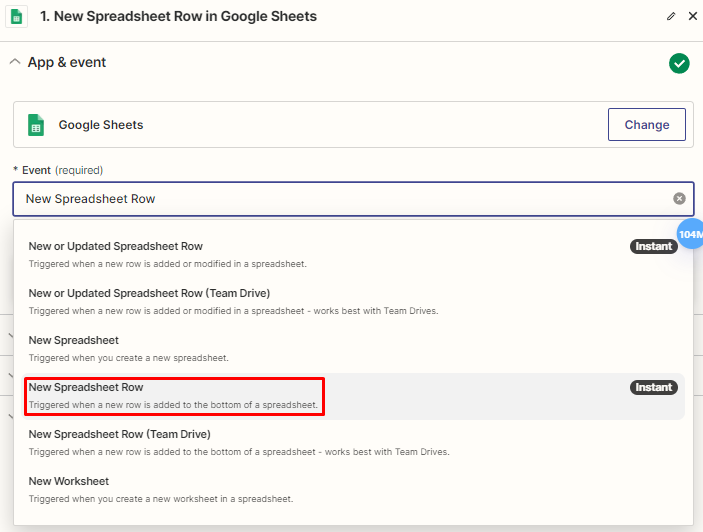Screen dimensions: 703x532
Task: Click description 'Triggered when you create a new worksheet in a spreadsheet.'
Action: tap(161, 499)
